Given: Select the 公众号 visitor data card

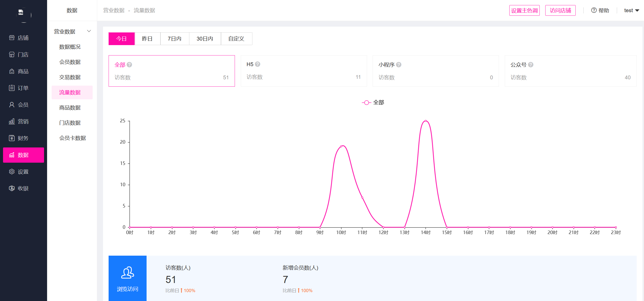Looking at the screenshot, I should pos(570,71).
